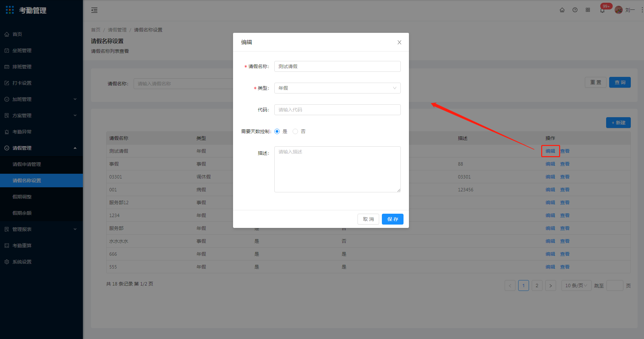Click the 跳至 page number input
Viewport: 644px width, 339px height.
615,285
